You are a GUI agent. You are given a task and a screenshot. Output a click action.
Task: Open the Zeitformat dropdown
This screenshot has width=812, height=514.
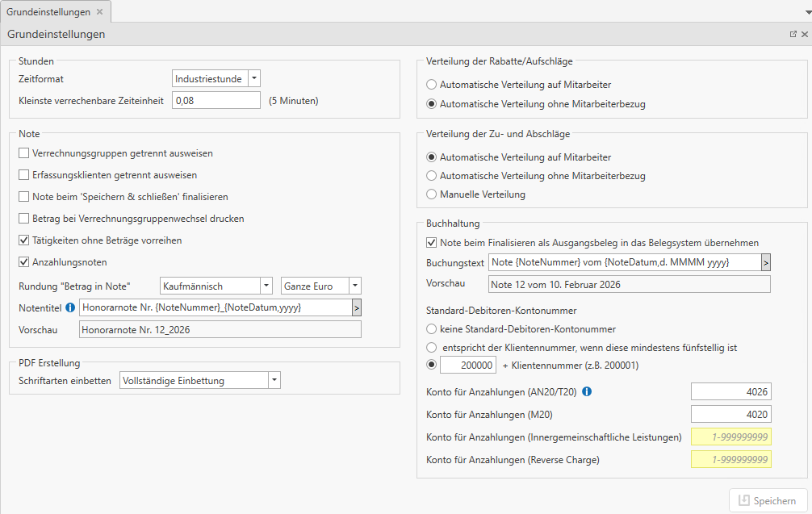pyautogui.click(x=254, y=78)
